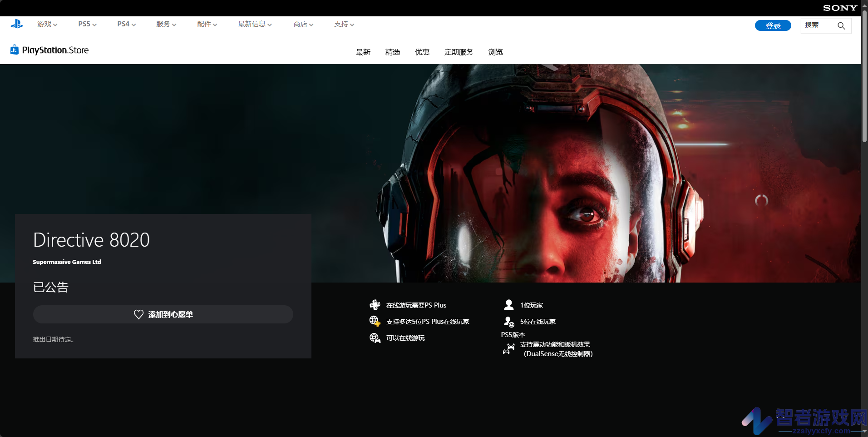Click the DualSense controller vibration icon
Viewport: 868px width, 437px height.
(x=509, y=349)
